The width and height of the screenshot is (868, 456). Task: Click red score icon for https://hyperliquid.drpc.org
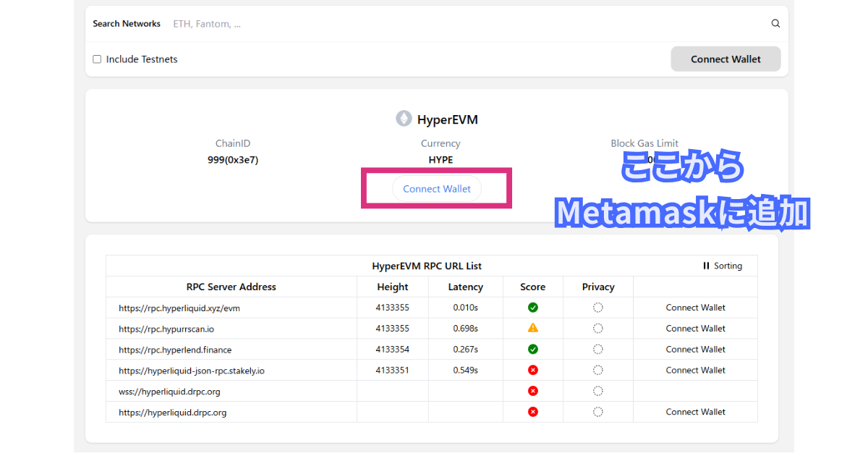533,412
